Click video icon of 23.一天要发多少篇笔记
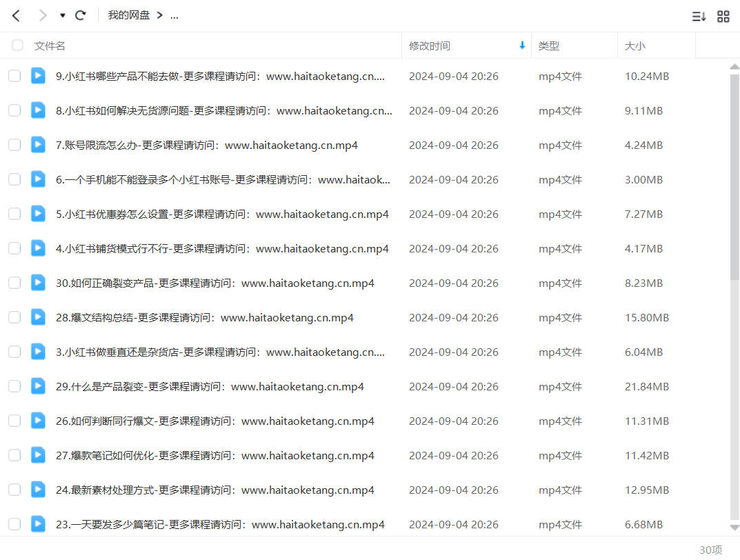The image size is (740, 560). click(x=38, y=523)
